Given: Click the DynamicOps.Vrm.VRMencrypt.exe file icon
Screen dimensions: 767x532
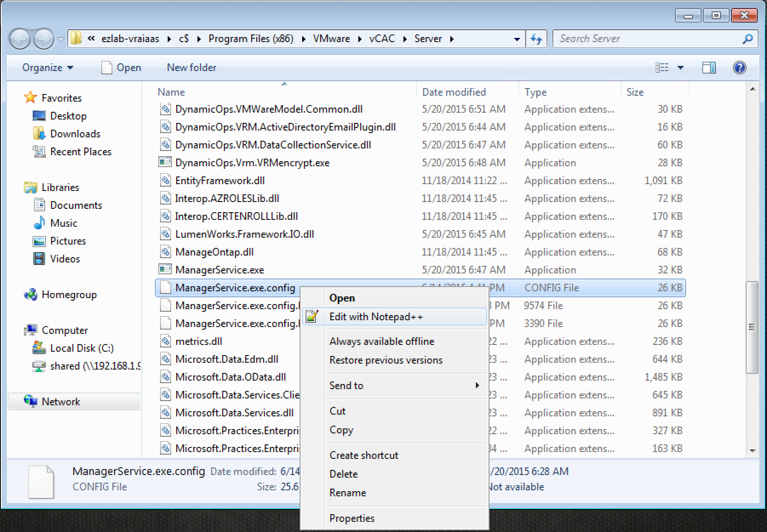Looking at the screenshot, I should click(x=165, y=162).
